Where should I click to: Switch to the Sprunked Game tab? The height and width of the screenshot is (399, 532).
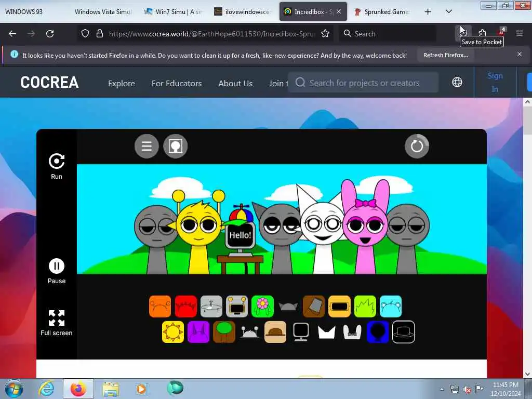point(383,11)
